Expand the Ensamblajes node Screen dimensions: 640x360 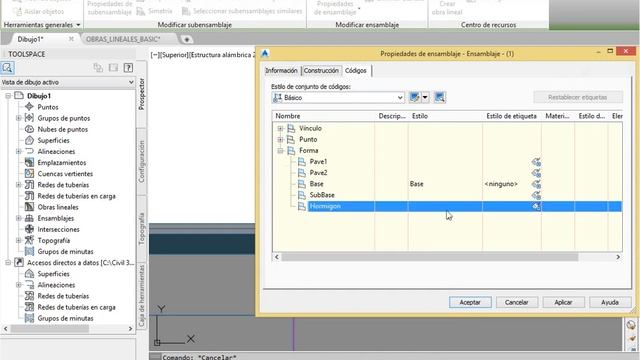coord(18,218)
